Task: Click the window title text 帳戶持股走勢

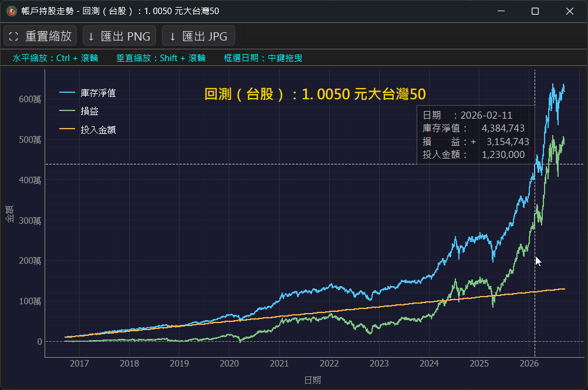Action: [48, 11]
